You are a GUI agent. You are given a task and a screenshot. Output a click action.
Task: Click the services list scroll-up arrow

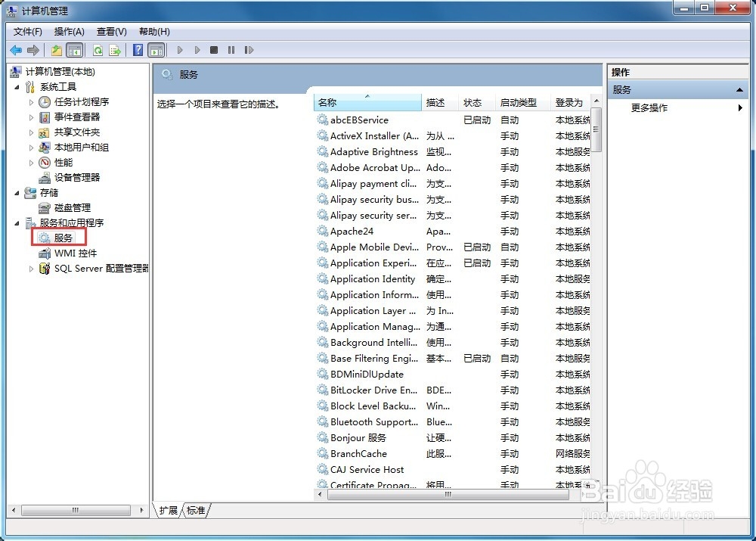tap(596, 101)
